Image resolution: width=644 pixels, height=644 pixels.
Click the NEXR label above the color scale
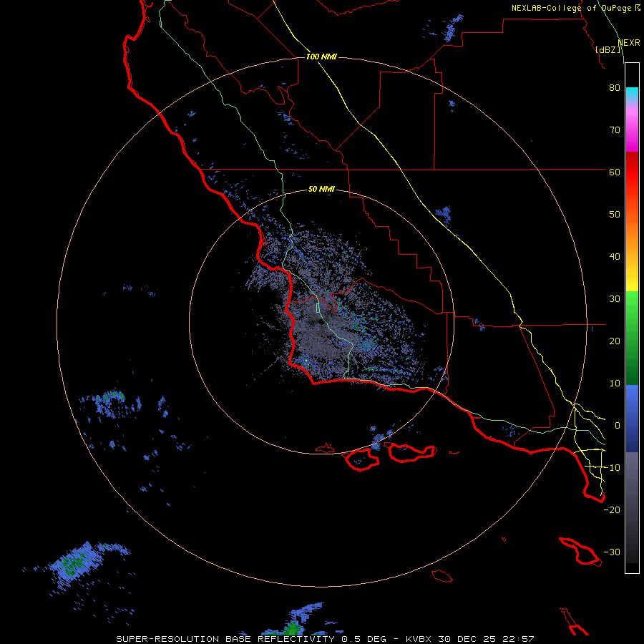(x=628, y=43)
